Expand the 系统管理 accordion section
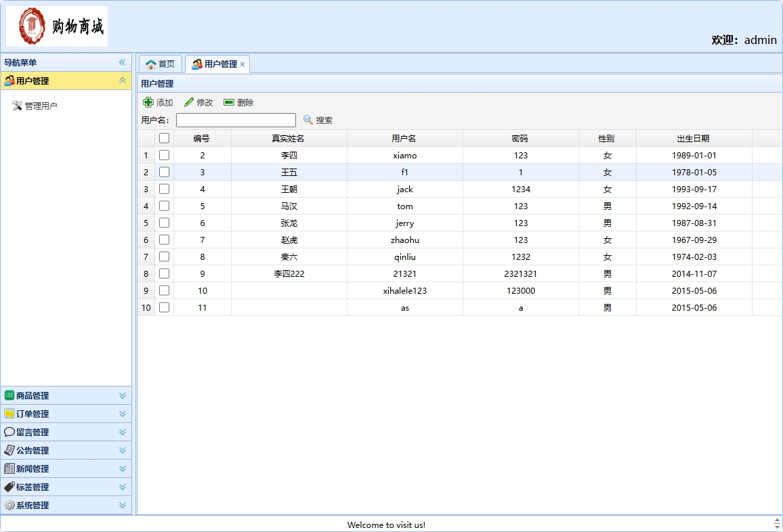This screenshot has height=532, width=783. [123, 505]
